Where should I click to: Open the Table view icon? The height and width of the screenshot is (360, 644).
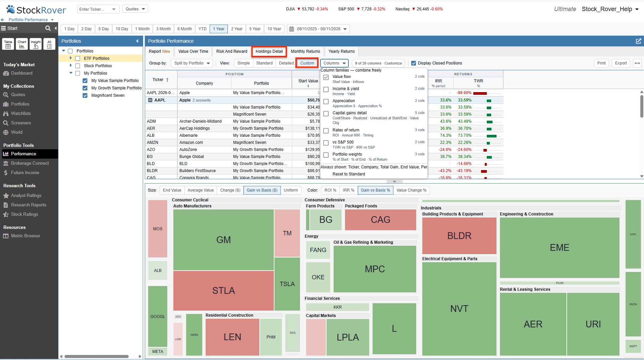[x=8, y=44]
